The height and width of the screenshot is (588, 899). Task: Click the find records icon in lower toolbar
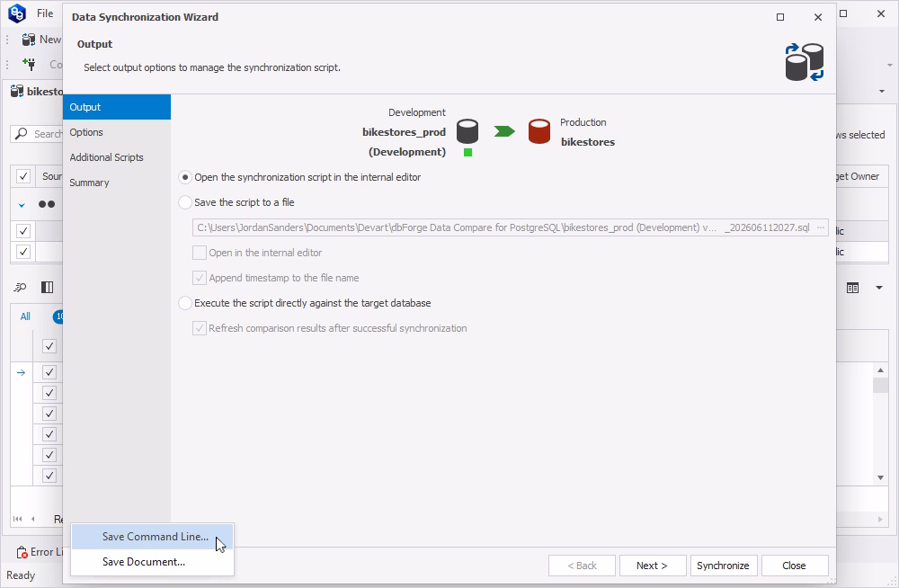20,288
